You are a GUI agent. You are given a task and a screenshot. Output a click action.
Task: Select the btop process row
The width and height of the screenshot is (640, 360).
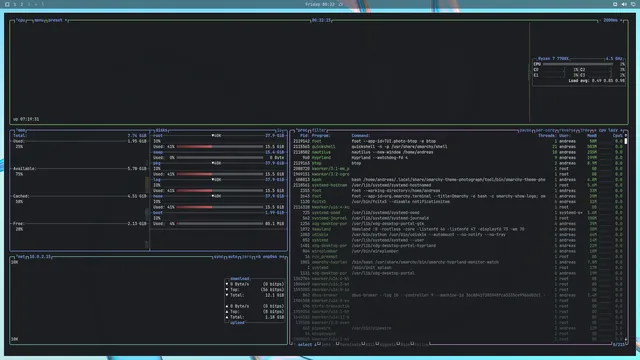(459, 163)
